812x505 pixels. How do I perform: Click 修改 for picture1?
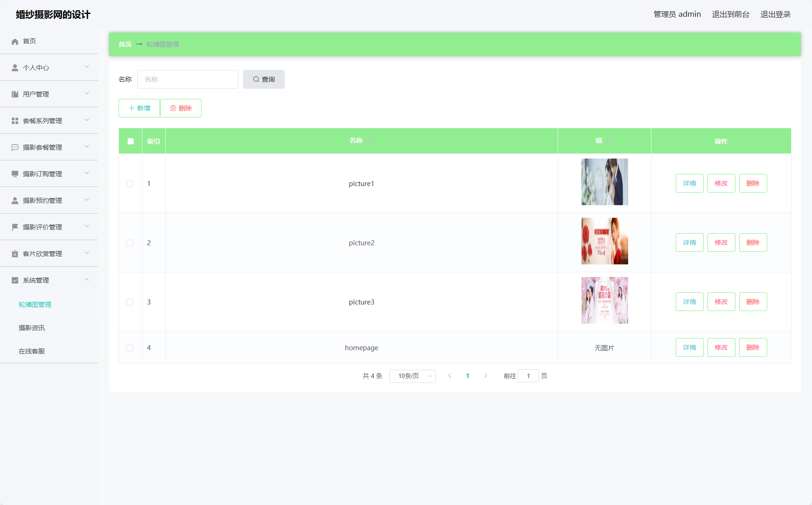[x=721, y=183]
